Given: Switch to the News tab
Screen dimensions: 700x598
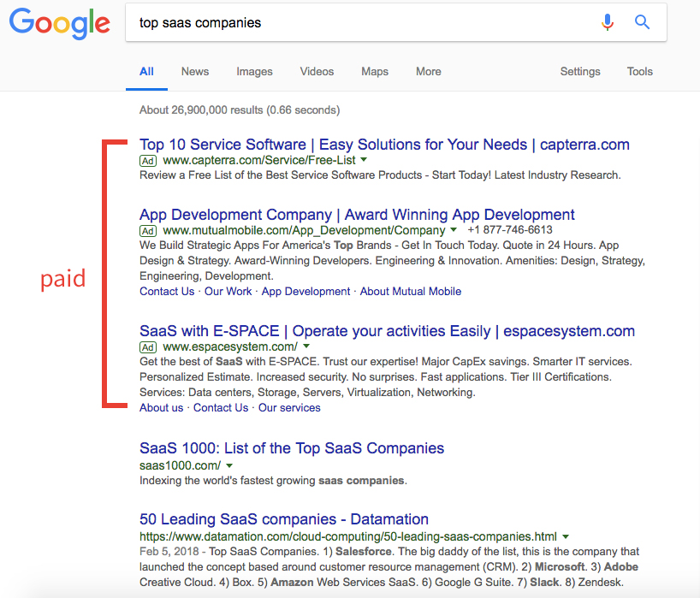Looking at the screenshot, I should [195, 71].
